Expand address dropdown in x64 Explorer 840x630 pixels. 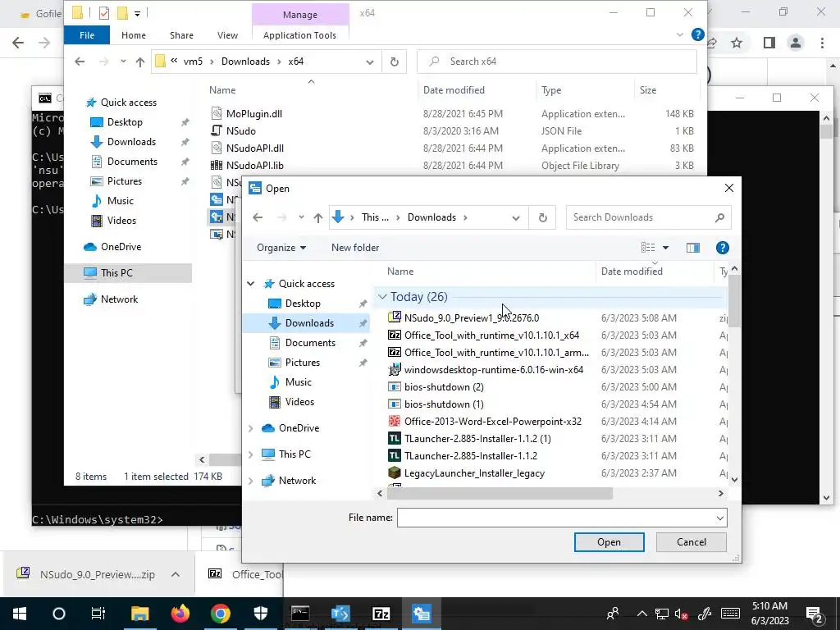pyautogui.click(x=370, y=62)
